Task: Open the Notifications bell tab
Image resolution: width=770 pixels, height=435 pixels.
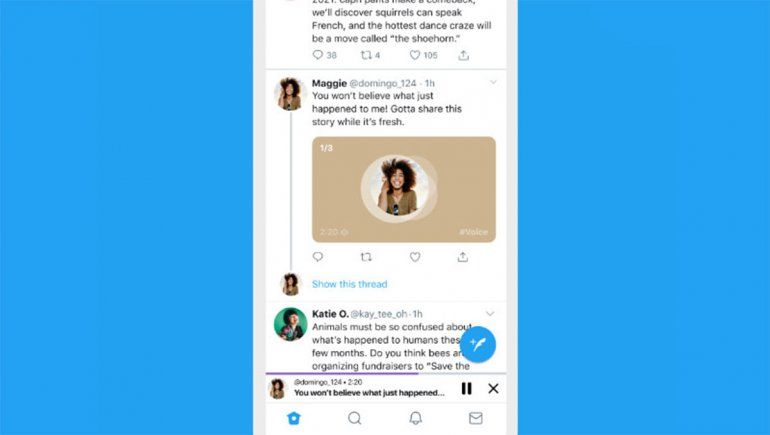Action: (x=415, y=418)
